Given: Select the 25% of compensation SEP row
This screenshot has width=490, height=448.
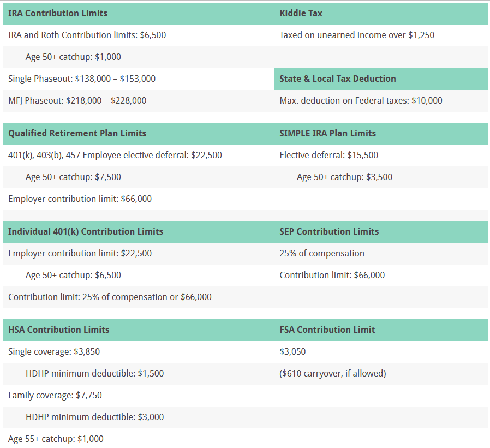Looking at the screenshot, I should click(x=322, y=253).
